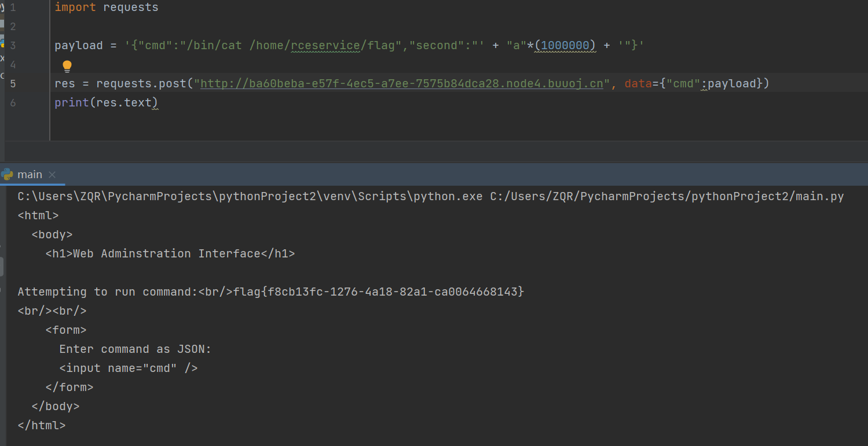
Task: Click the '</body>' closing tag output
Action: pyautogui.click(x=56, y=406)
